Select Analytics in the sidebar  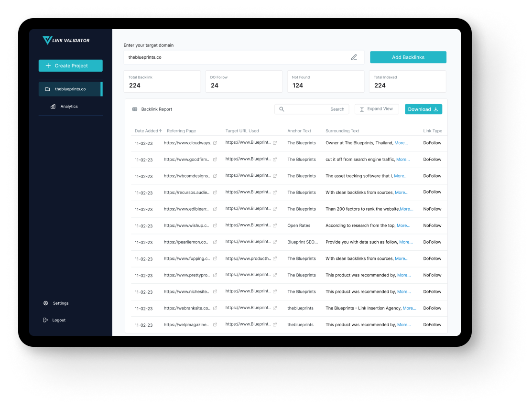[68, 107]
